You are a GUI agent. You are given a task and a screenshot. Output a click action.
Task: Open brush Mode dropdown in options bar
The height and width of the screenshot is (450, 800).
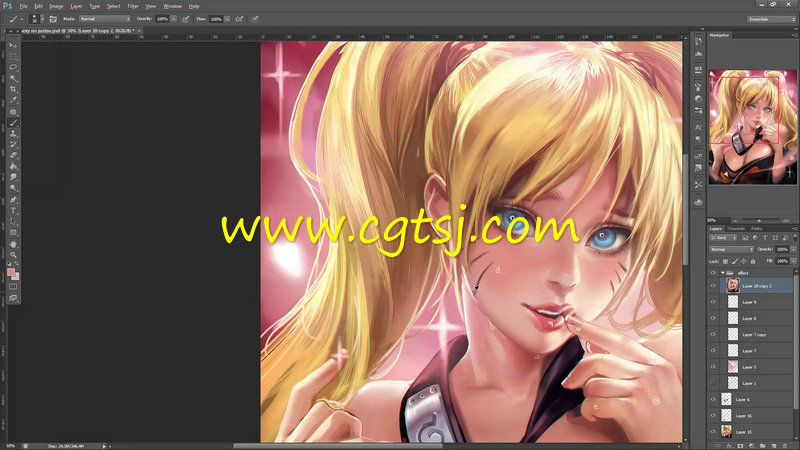(x=105, y=19)
